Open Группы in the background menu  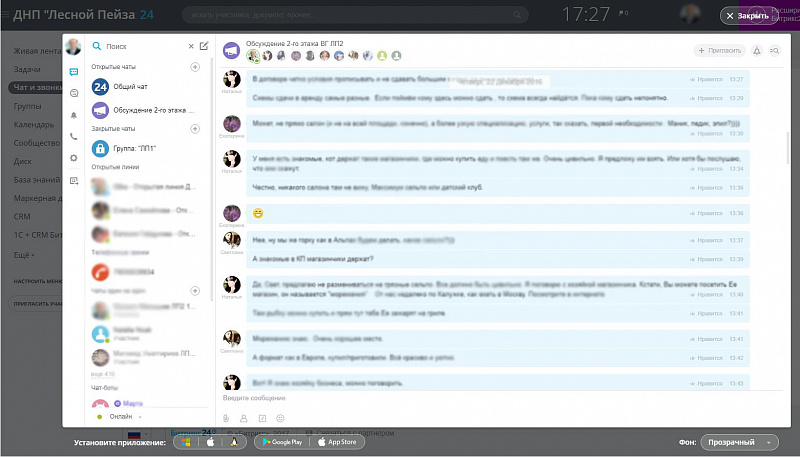pos(28,106)
